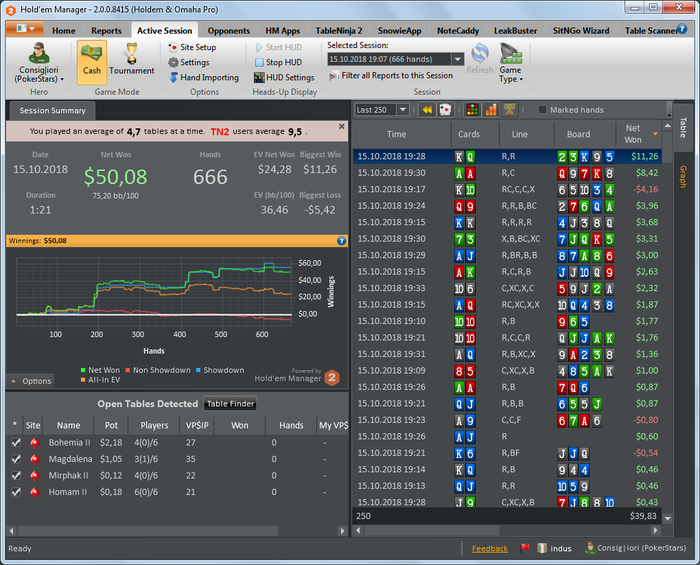Viewport: 700px width, 565px height.
Task: Open Site Setup options
Action: (x=192, y=47)
